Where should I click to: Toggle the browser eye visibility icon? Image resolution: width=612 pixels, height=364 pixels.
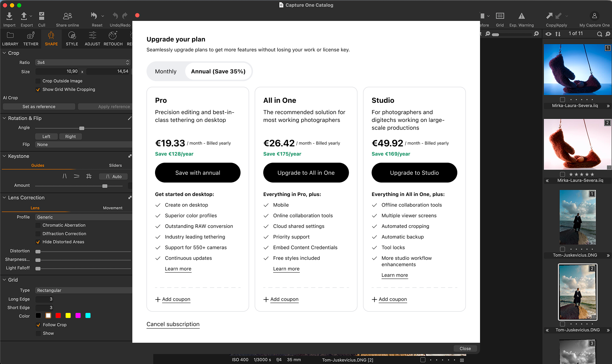click(x=548, y=34)
